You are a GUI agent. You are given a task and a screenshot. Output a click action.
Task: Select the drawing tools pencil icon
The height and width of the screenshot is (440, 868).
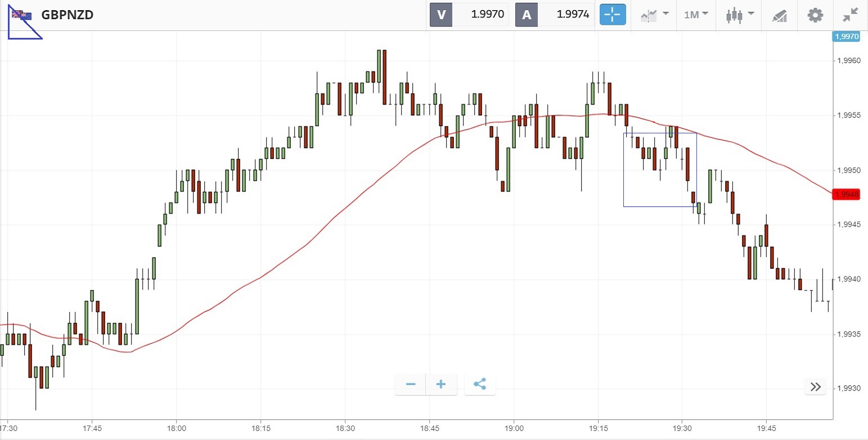(779, 15)
